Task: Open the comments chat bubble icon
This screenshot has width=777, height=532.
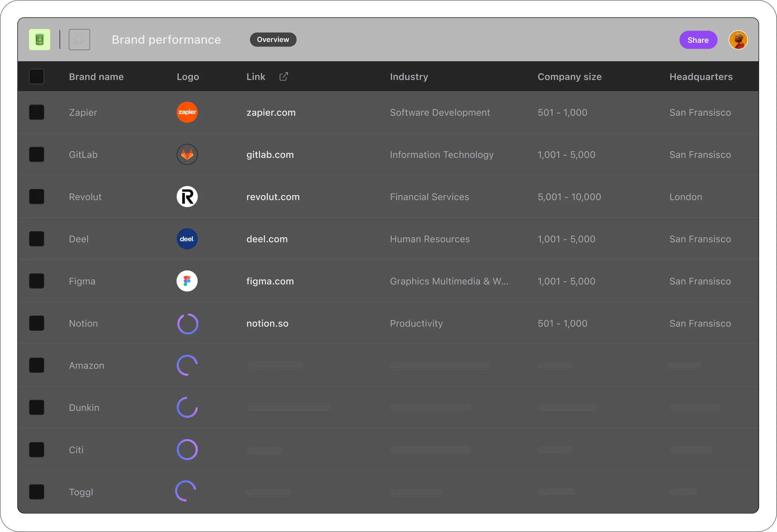Action: coord(80,39)
